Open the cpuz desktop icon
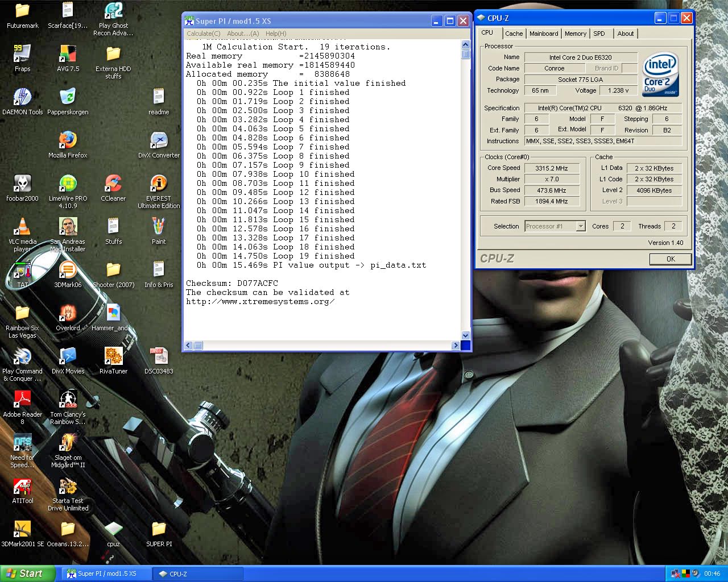This screenshot has width=728, height=582. 113,529
